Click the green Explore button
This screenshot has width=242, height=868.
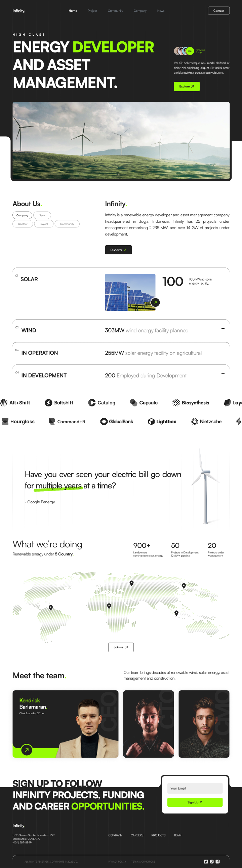point(187,86)
